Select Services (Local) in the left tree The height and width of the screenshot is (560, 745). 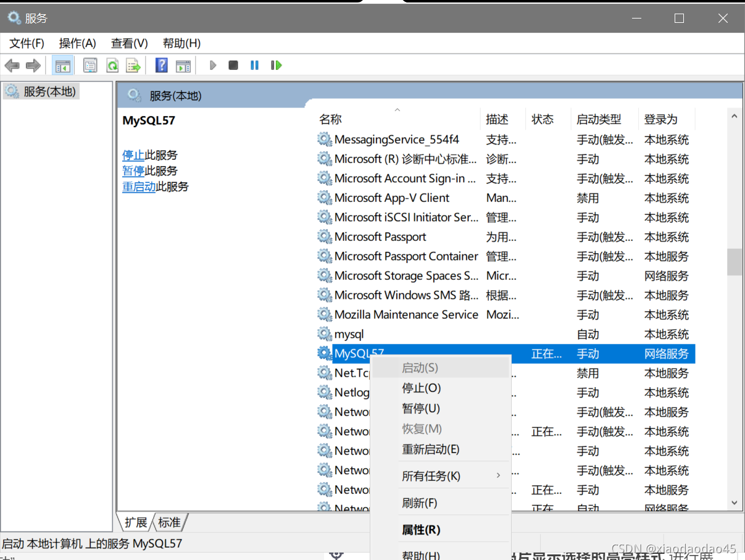(x=41, y=92)
